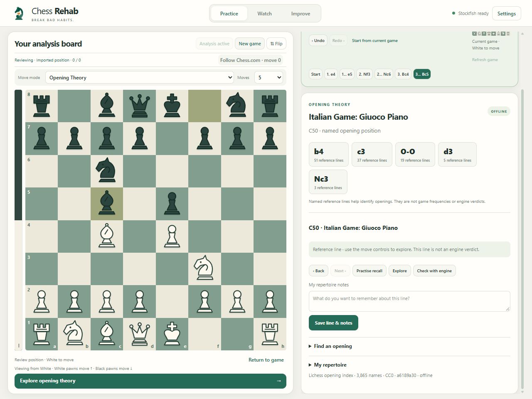Viewport: 532px width, 399px height.
Task: Pick the black rook on a8
Action: 42,106
